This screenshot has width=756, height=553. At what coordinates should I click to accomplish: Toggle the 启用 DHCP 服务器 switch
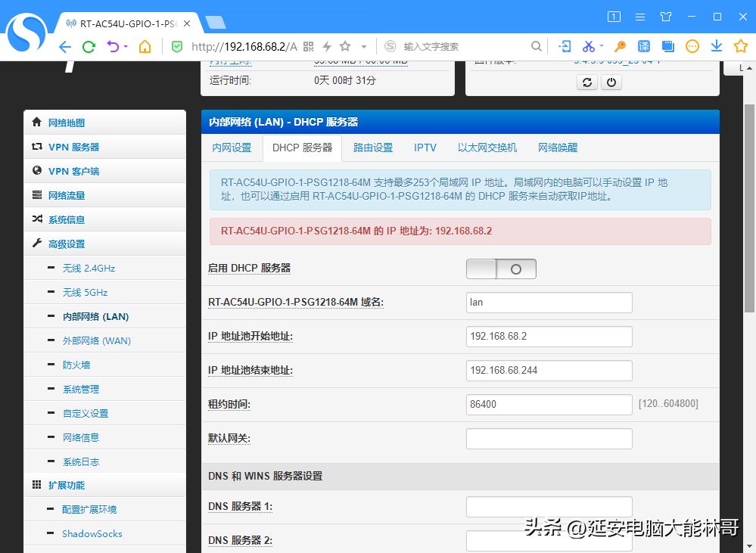(x=501, y=269)
